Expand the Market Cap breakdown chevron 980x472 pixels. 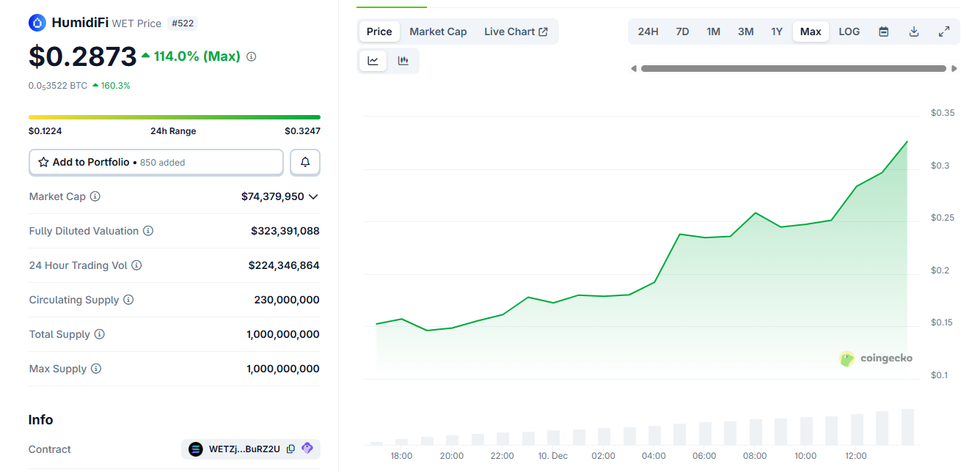314,196
